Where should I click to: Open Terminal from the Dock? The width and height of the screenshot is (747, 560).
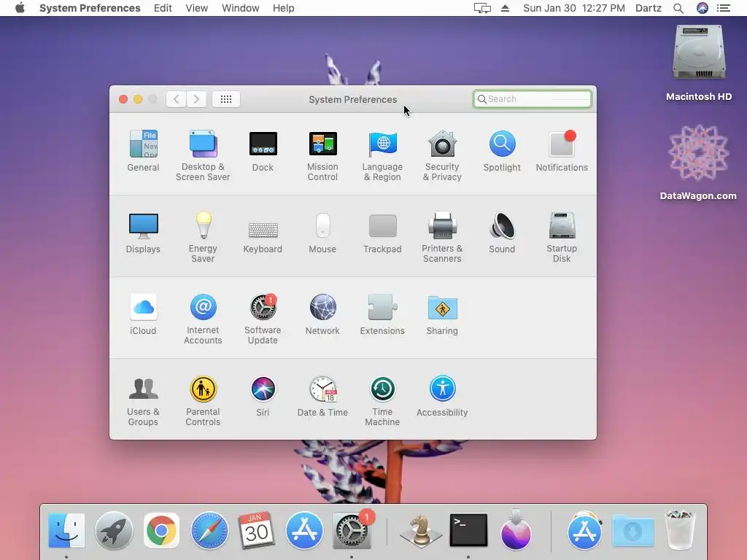(x=468, y=531)
